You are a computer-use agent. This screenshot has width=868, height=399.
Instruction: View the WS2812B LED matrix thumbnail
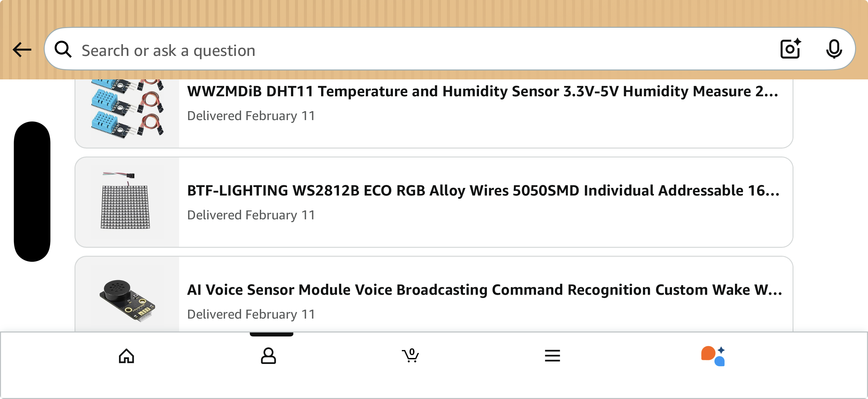click(127, 202)
